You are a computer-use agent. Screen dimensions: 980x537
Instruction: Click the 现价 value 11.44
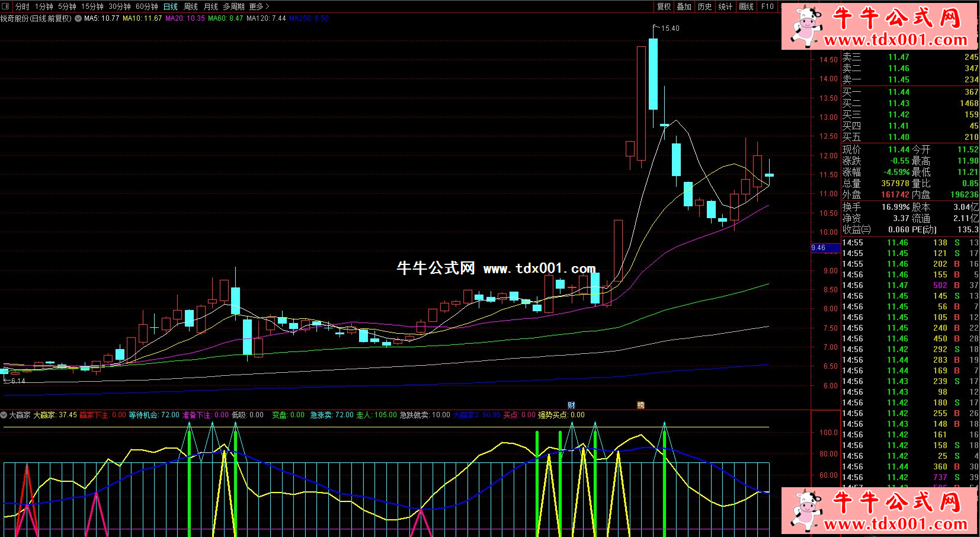pyautogui.click(x=898, y=150)
